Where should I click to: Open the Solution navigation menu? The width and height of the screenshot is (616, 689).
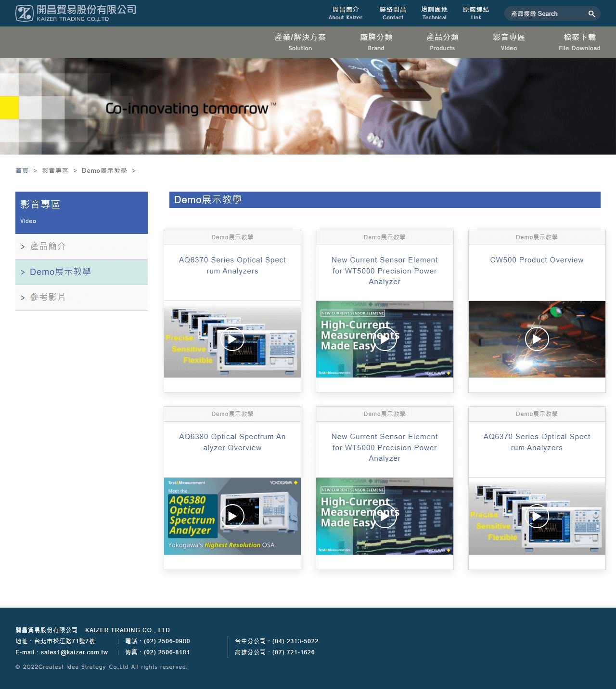tap(300, 42)
